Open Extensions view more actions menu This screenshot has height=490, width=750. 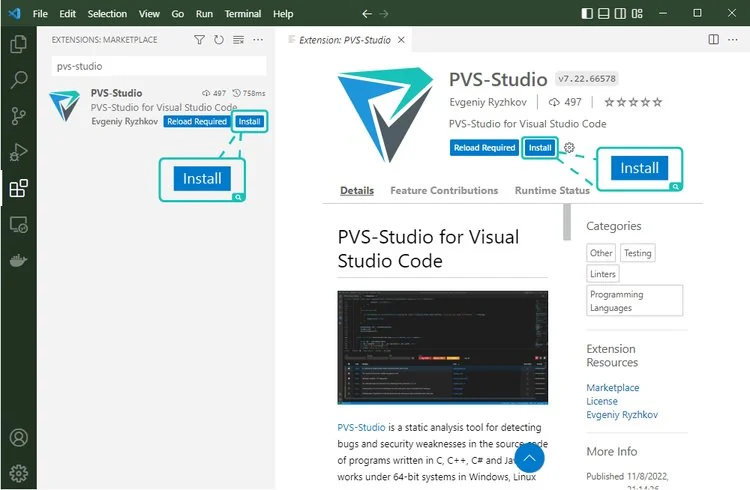click(x=258, y=40)
